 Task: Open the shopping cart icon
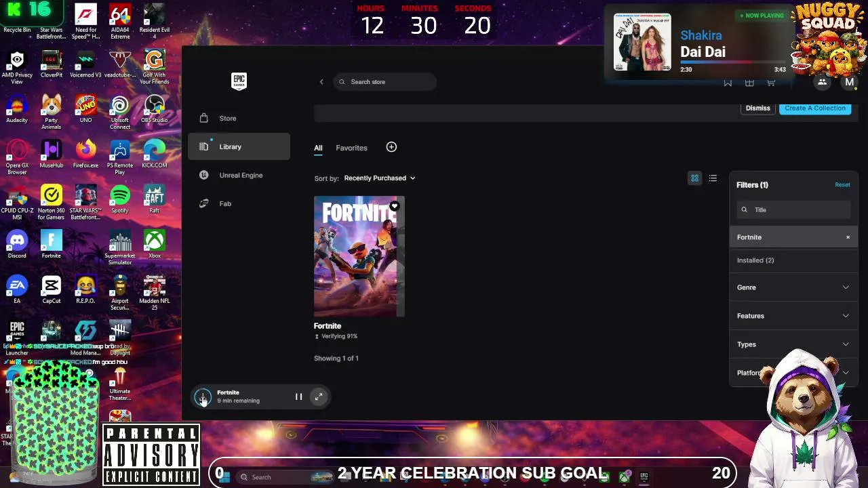coord(771,83)
